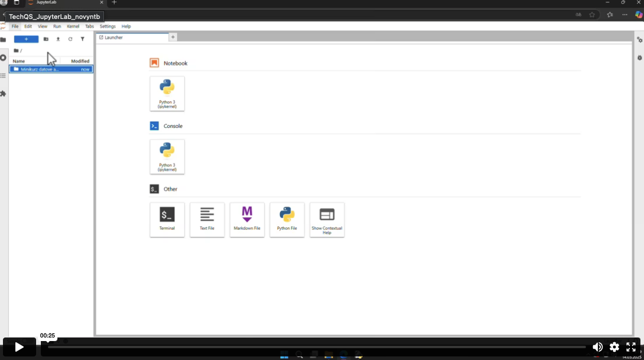644x360 pixels.
Task: Click the root folder breadcrumb icon
Action: click(16, 50)
